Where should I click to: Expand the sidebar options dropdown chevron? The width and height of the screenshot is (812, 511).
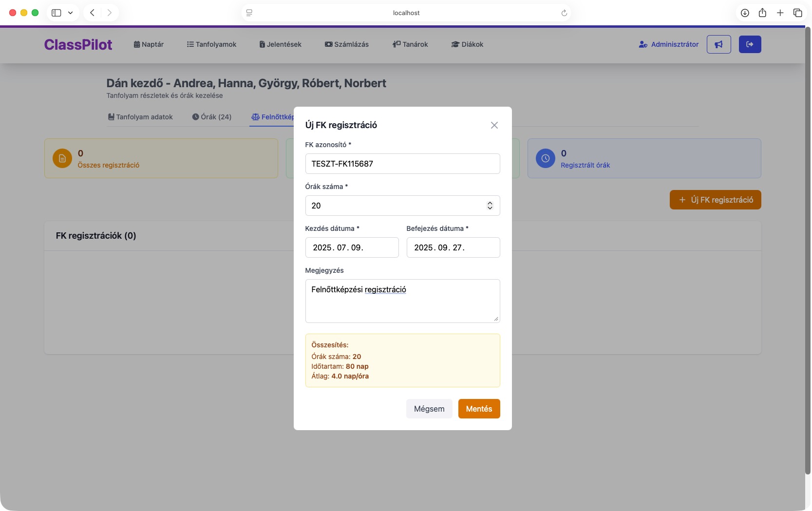pyautogui.click(x=70, y=13)
